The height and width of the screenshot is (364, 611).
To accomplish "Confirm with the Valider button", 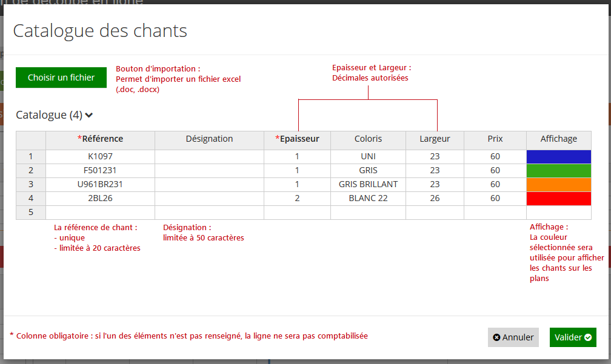I will point(573,337).
